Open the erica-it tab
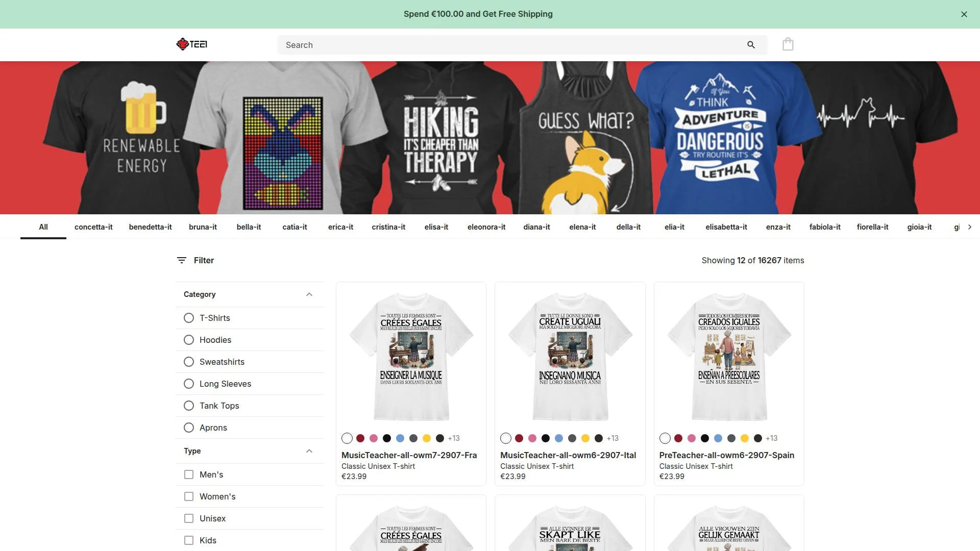The height and width of the screenshot is (551, 980). click(x=340, y=227)
